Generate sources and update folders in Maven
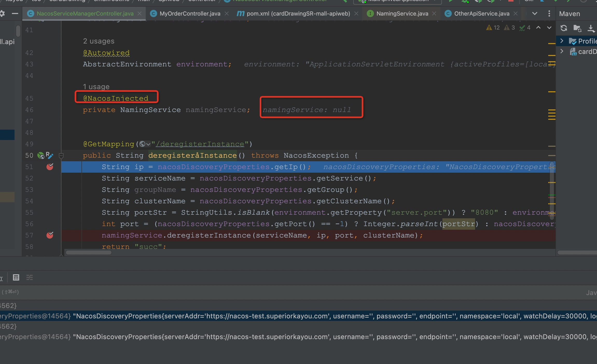The width and height of the screenshot is (597, 364). pyautogui.click(x=577, y=28)
